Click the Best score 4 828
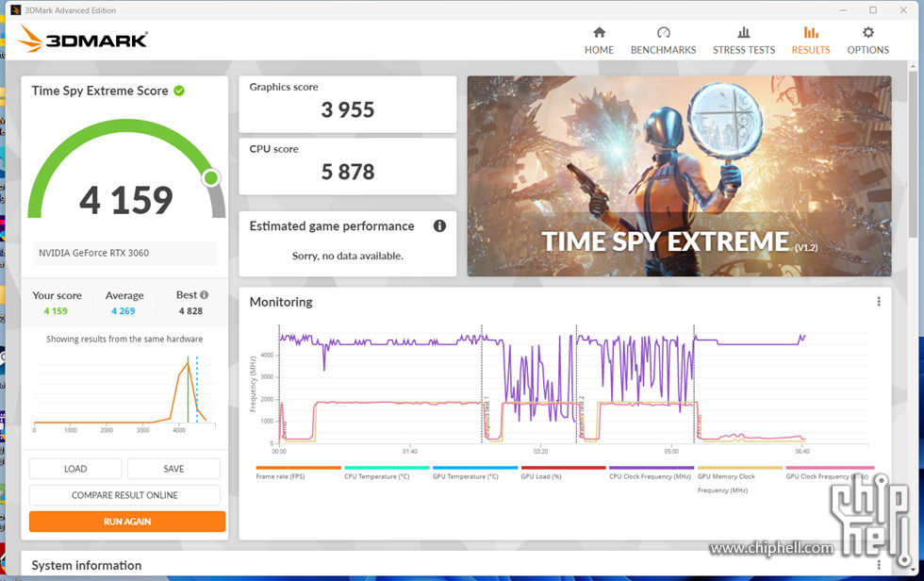Screen dimensions: 924x581 click(x=190, y=311)
